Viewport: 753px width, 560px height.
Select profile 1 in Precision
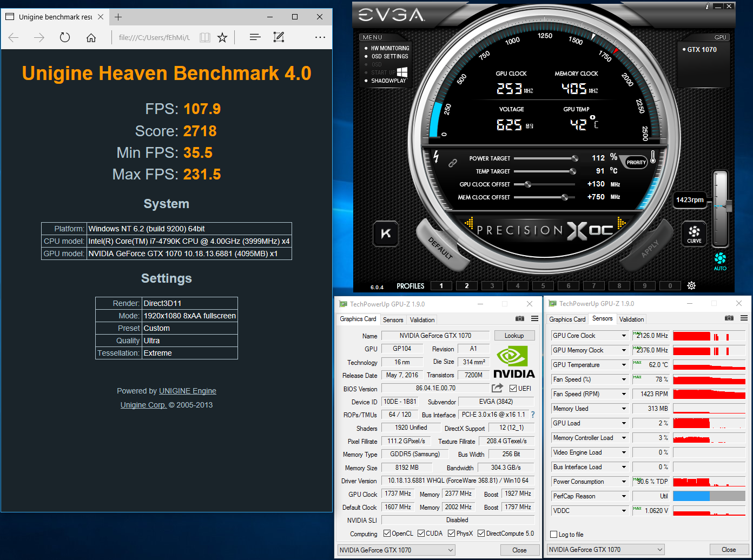[x=441, y=286]
